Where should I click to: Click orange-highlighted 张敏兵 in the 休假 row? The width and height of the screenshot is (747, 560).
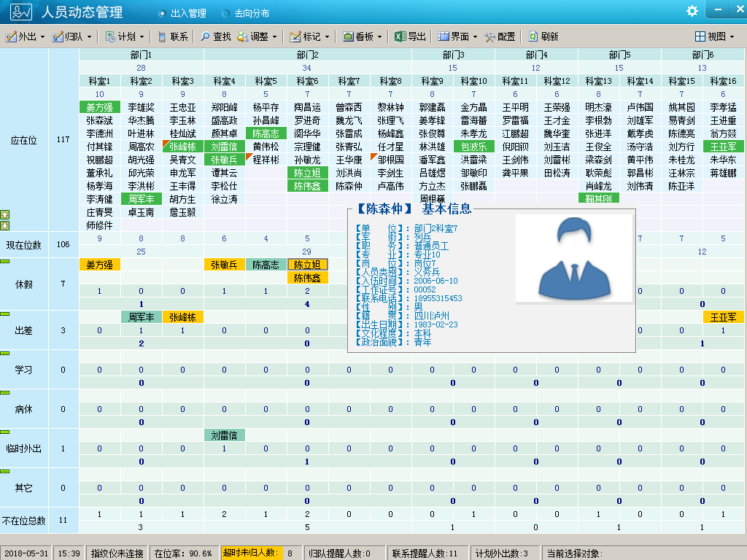click(x=224, y=265)
